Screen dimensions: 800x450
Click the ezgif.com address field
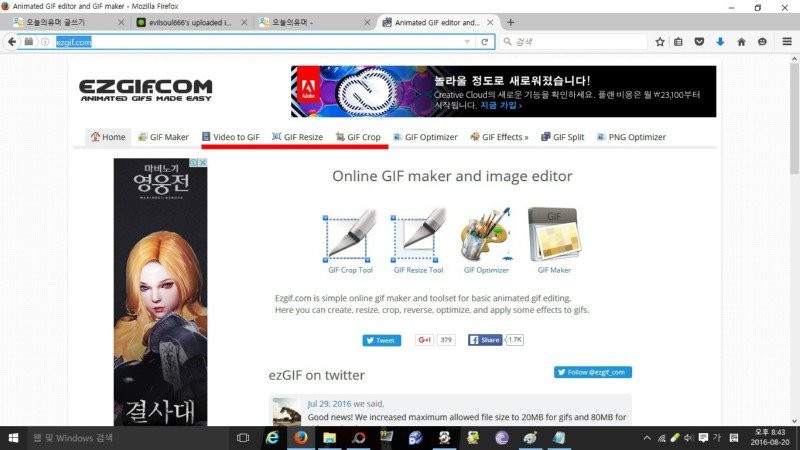[x=255, y=42]
